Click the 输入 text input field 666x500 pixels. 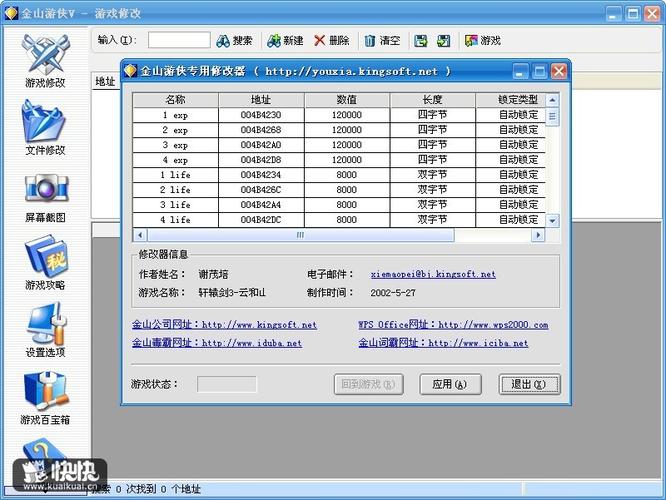[179, 41]
